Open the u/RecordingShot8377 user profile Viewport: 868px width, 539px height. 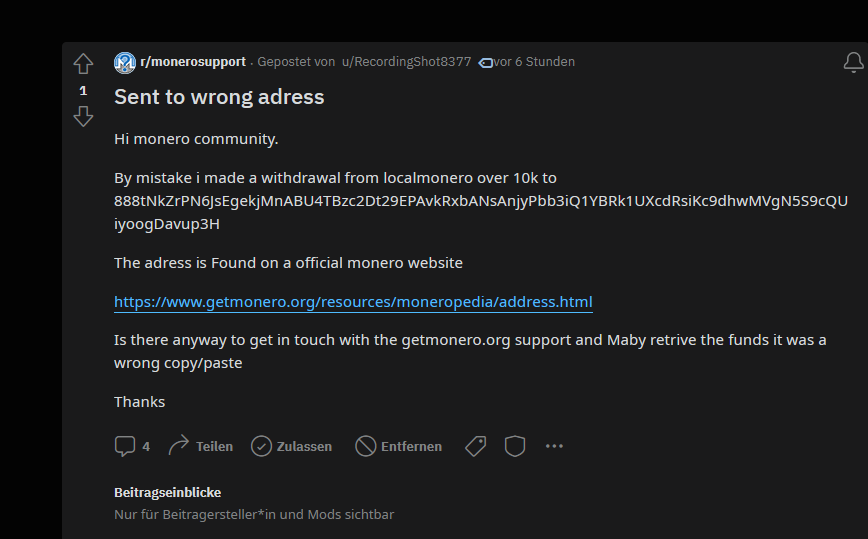pos(406,62)
